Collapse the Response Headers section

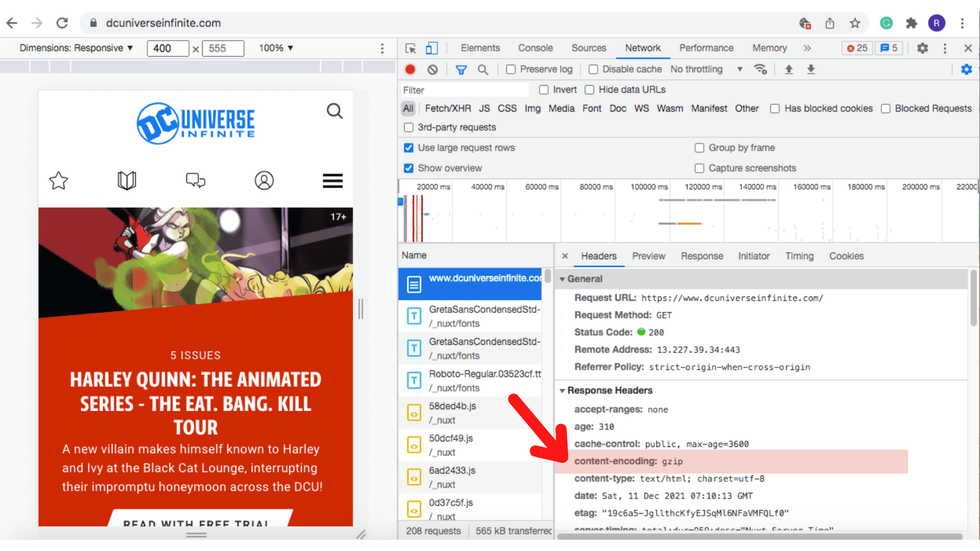point(562,391)
